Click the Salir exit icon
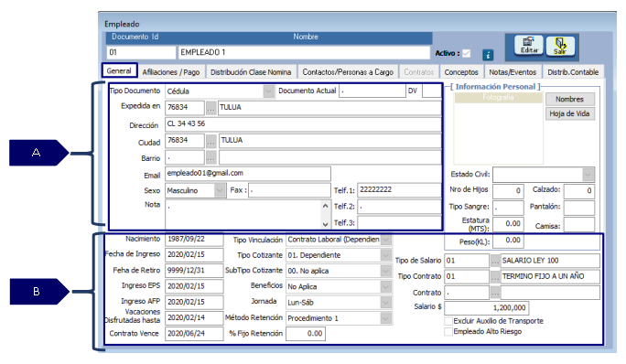Image resolution: width=626 pixels, height=364 pixels. pyautogui.click(x=560, y=47)
